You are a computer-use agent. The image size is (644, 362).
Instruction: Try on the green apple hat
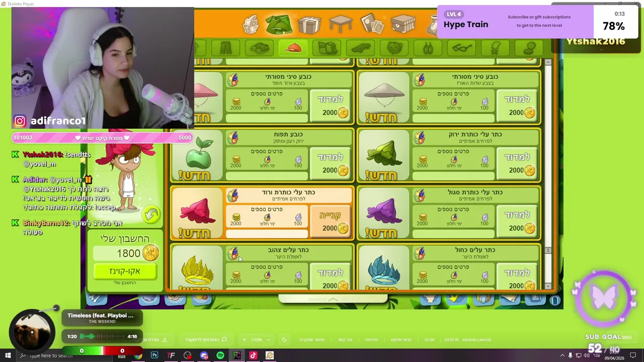[x=330, y=163]
